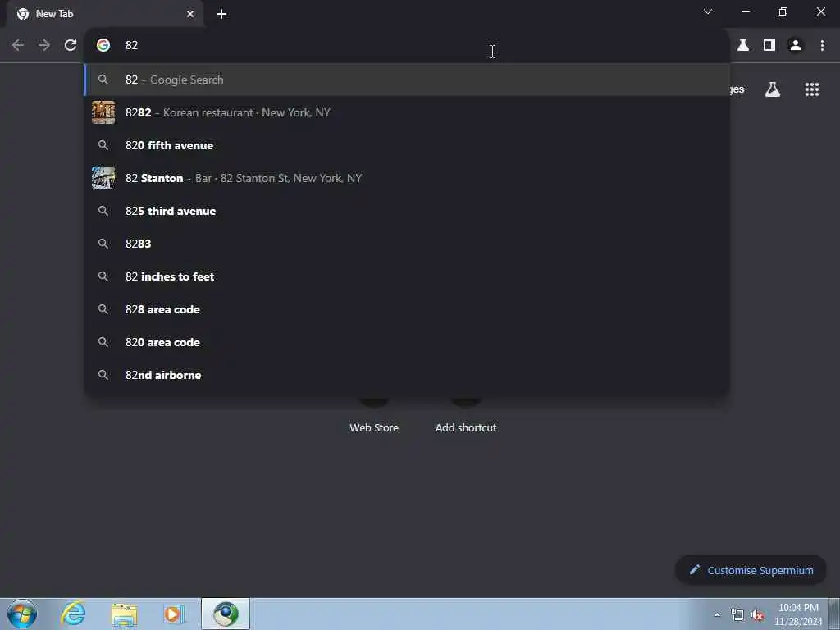Reload the current page
This screenshot has width=840, height=630.
71,46
